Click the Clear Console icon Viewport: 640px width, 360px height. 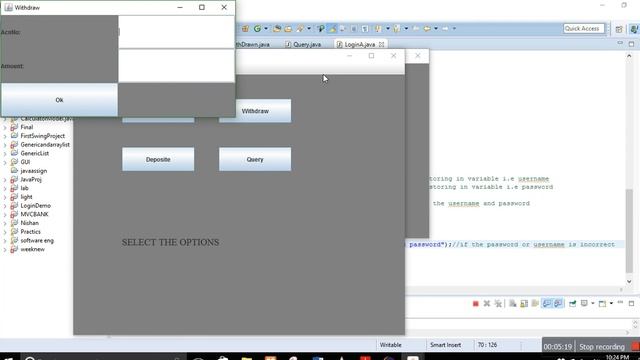513,304
